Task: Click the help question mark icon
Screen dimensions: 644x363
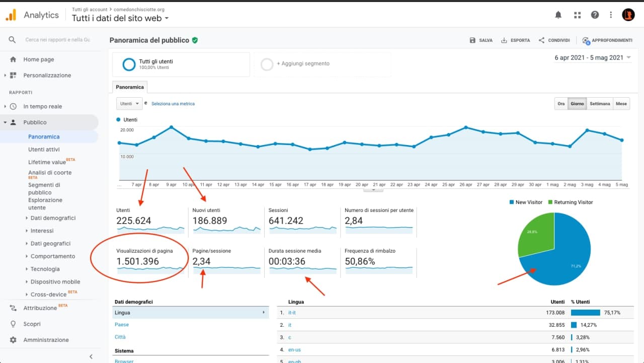Action: (595, 15)
